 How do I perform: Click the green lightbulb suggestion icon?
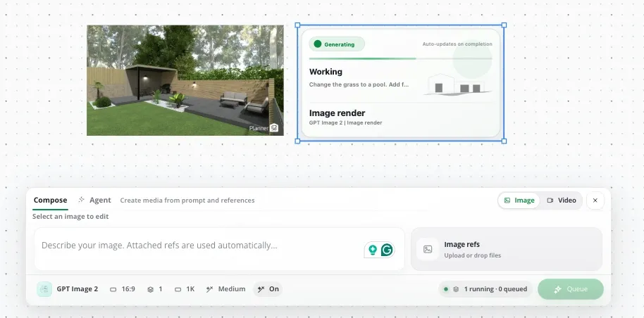pos(373,250)
